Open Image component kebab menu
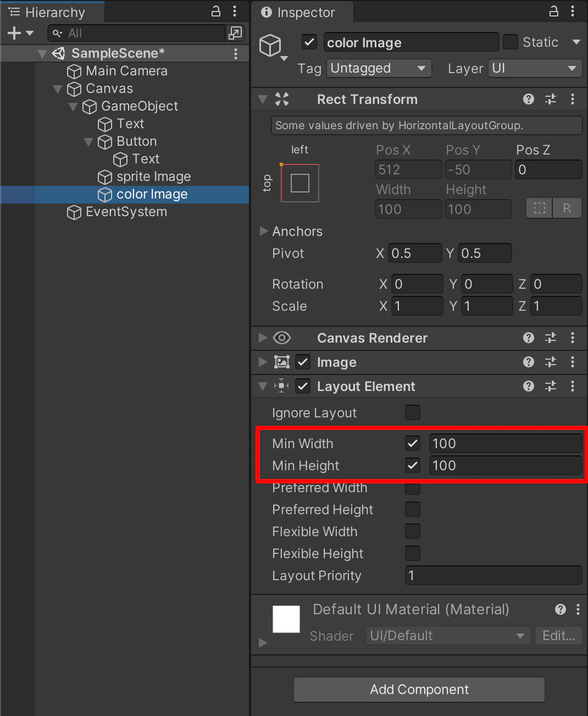The image size is (588, 716). pyautogui.click(x=573, y=362)
